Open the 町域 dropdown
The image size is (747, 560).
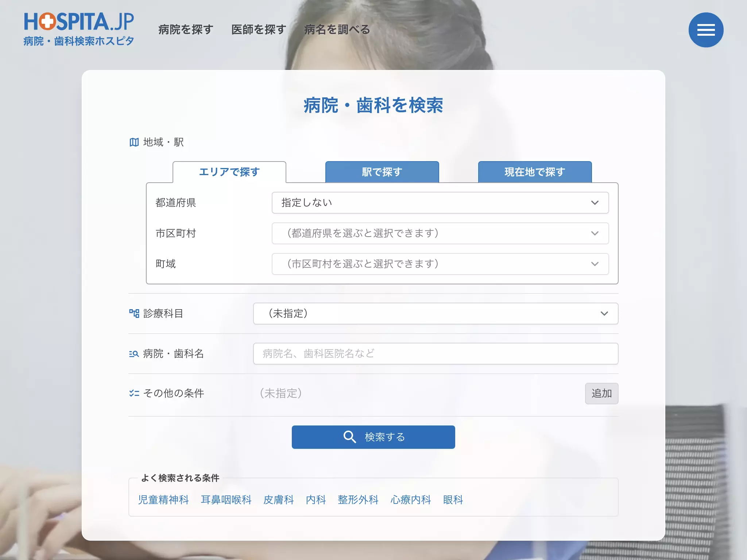pos(440,264)
